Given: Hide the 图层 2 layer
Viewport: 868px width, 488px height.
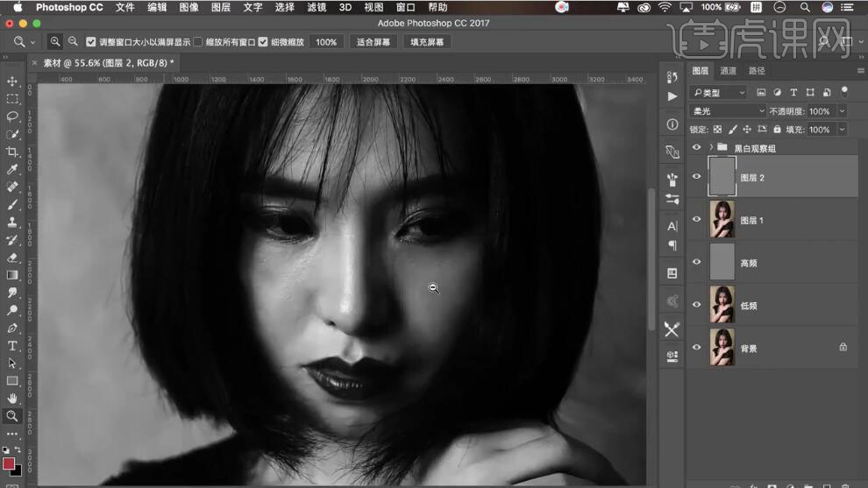Looking at the screenshot, I should 697,176.
